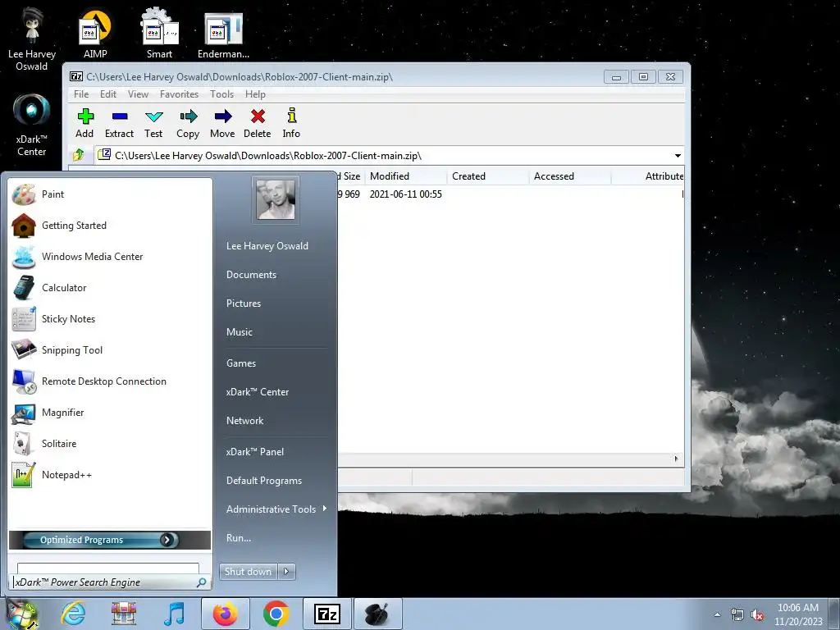Image resolution: width=840 pixels, height=630 pixels.
Task: Click the Start orb button
Action: point(22,615)
